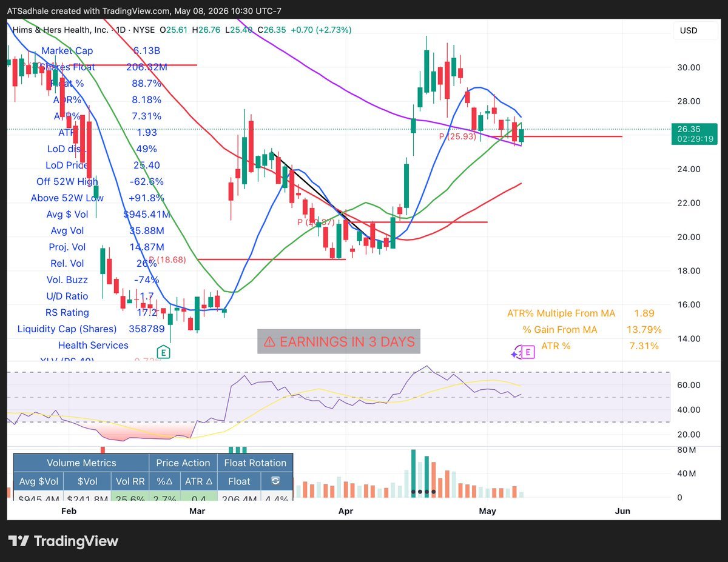Click the 26.35 current price label
Screen dimensions: 728x562
pyautogui.click(x=693, y=129)
